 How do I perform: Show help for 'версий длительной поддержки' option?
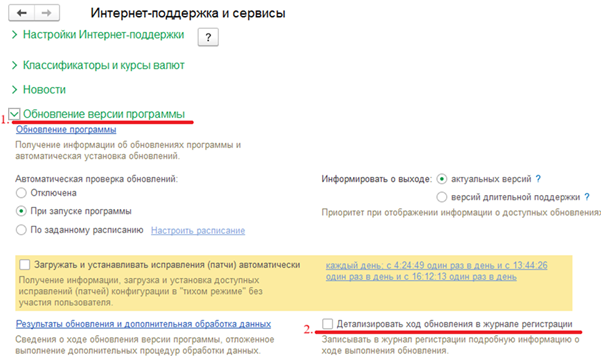point(587,197)
